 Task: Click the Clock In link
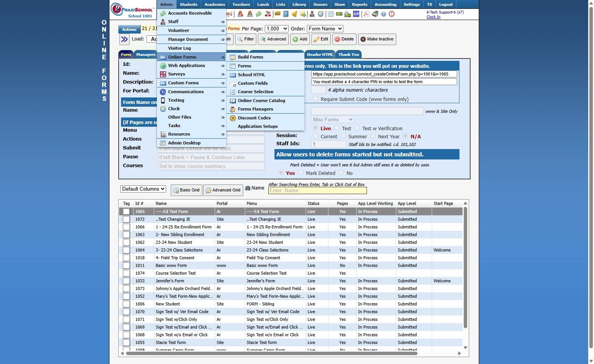pos(433,17)
